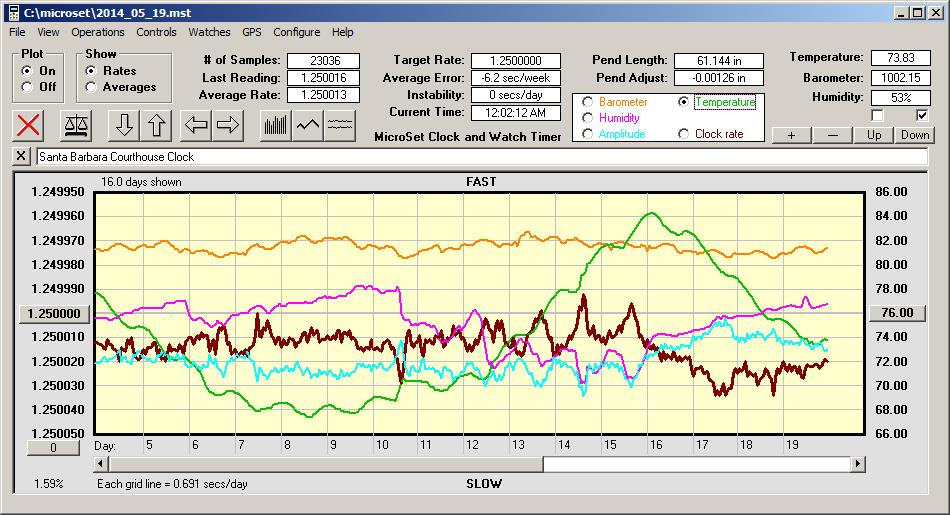The height and width of the screenshot is (515, 950).
Task: Click the balance scale icon
Action: [75, 125]
